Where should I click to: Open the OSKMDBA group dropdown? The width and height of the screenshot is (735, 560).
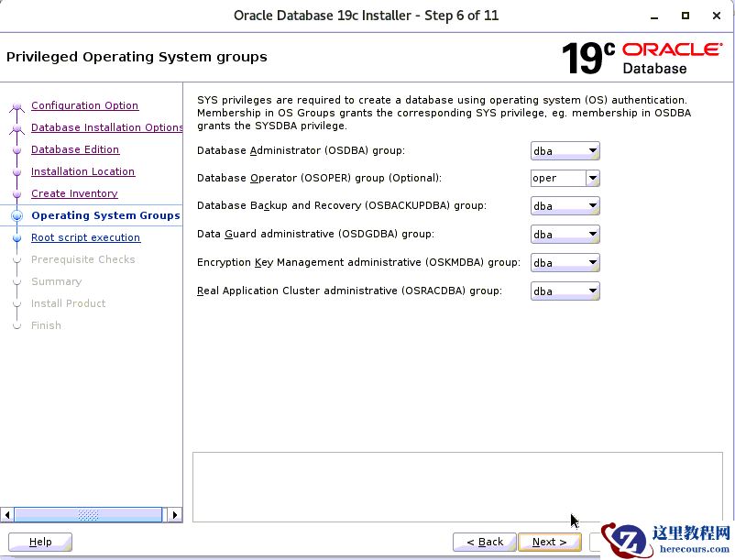tap(565, 263)
